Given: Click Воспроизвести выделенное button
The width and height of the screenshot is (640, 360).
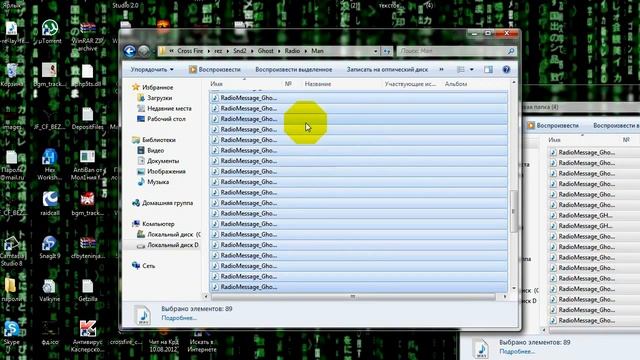Looking at the screenshot, I should [293, 70].
